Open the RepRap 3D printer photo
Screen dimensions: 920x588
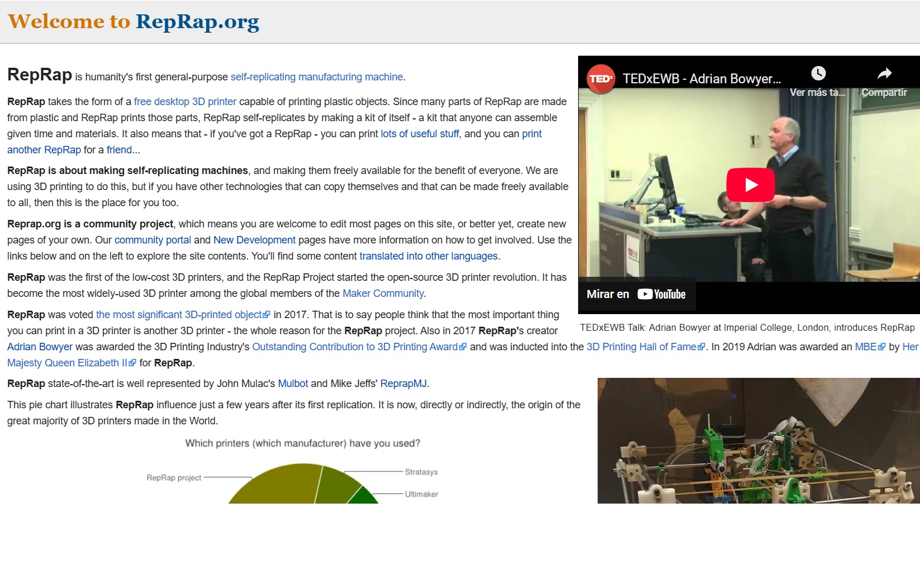pyautogui.click(x=758, y=440)
